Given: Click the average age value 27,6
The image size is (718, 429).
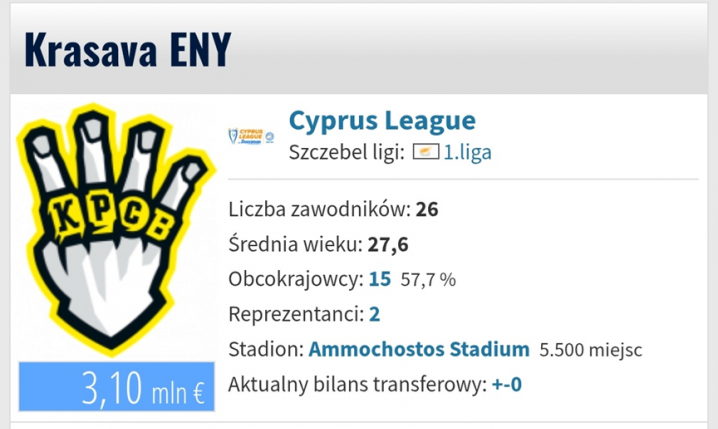Looking at the screenshot, I should (x=388, y=244).
